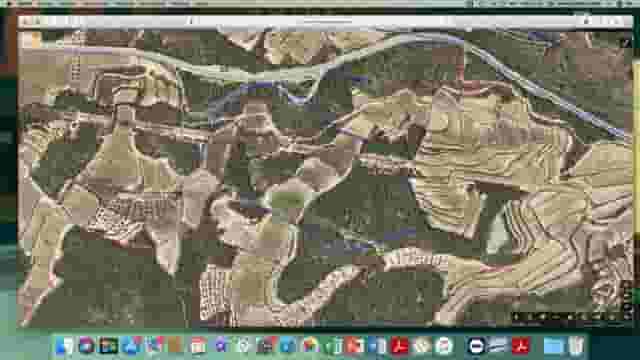Open the Trash in the dock
This screenshot has width=640, height=360.
576,346
